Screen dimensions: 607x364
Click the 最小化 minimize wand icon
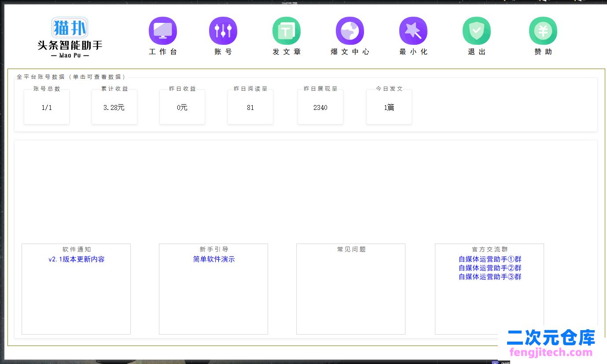413,31
